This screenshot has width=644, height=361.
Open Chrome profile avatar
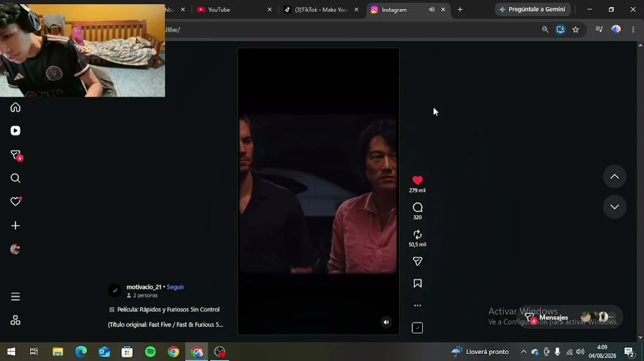pos(616,30)
